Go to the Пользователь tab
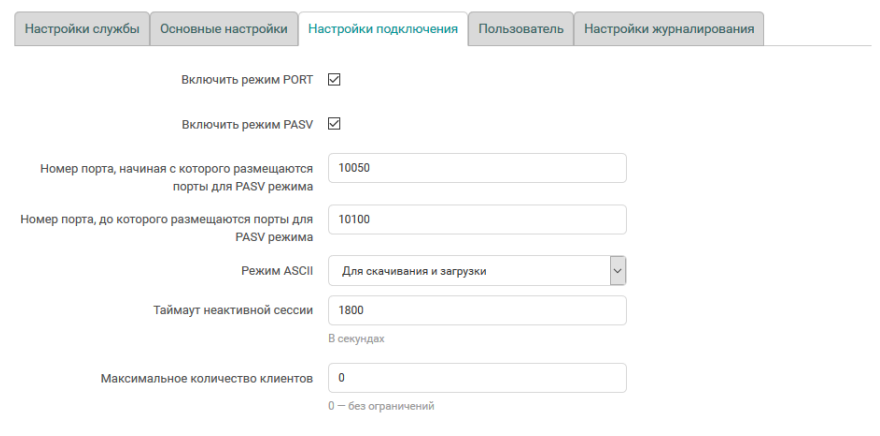880x436 pixels. (521, 29)
